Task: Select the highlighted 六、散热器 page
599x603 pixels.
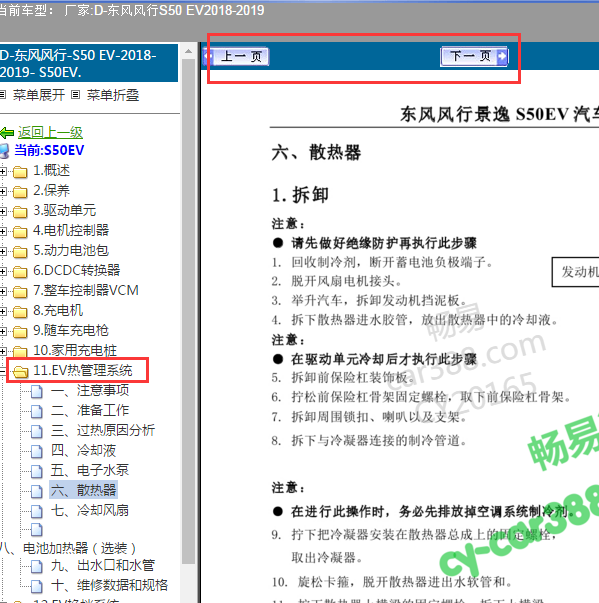Action: pos(83,490)
